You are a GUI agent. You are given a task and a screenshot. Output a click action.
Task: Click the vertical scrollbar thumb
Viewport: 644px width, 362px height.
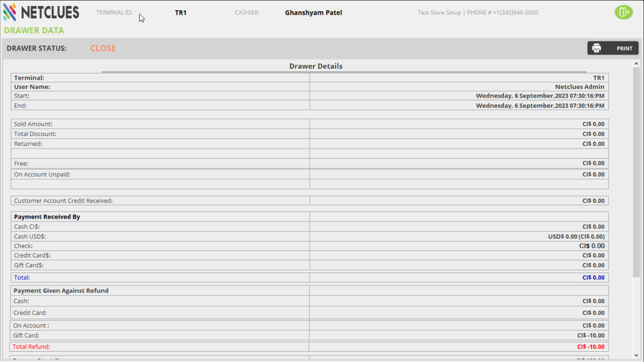click(636, 172)
